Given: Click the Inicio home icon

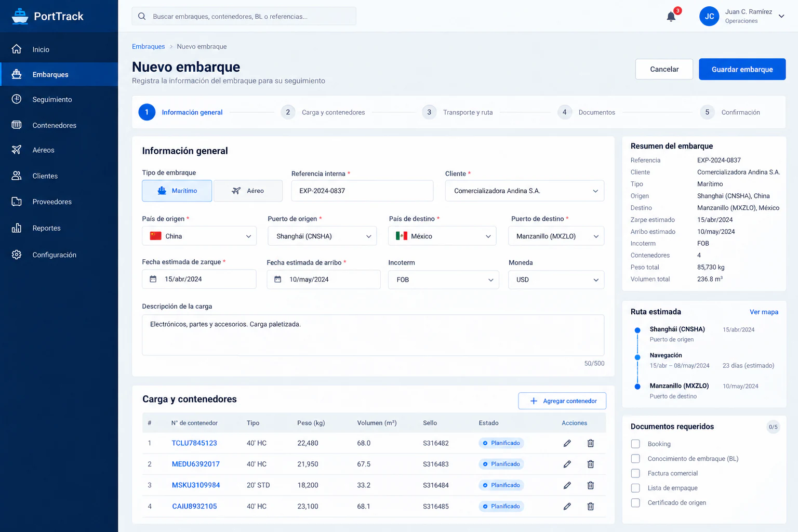Looking at the screenshot, I should [x=17, y=49].
